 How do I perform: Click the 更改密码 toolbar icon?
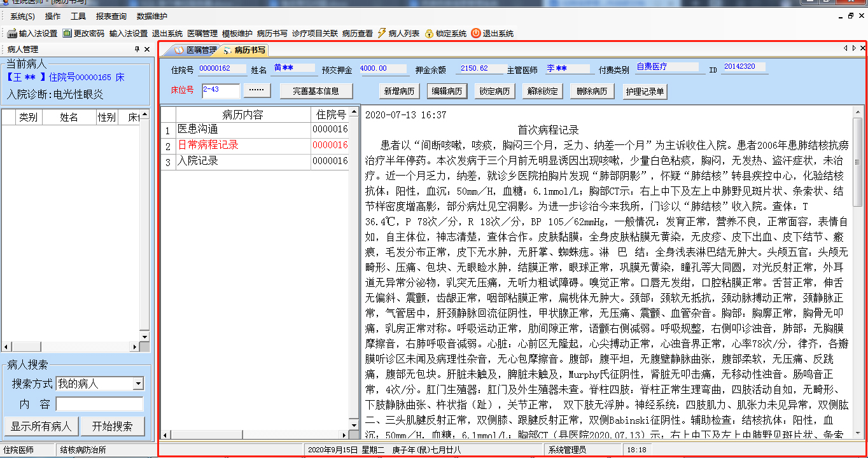(67, 33)
